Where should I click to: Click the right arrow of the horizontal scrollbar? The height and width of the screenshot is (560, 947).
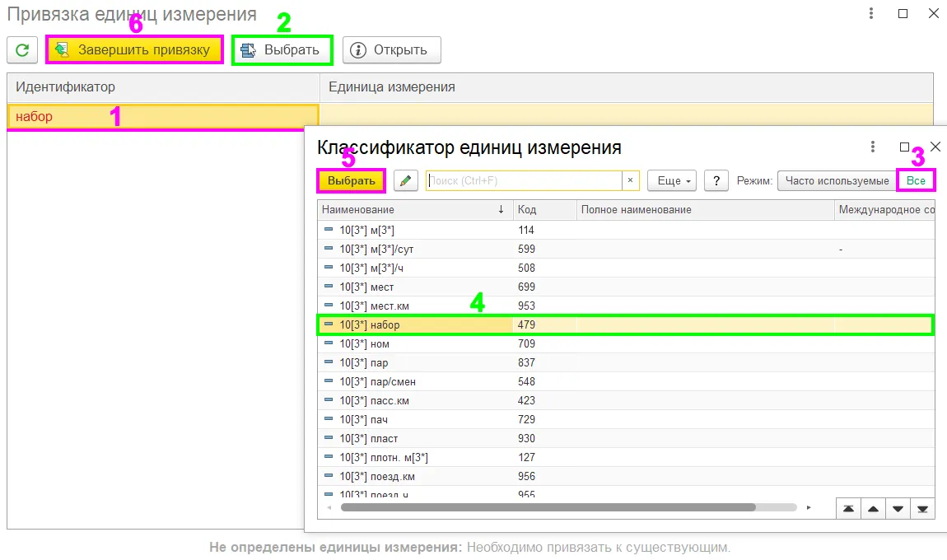click(809, 507)
